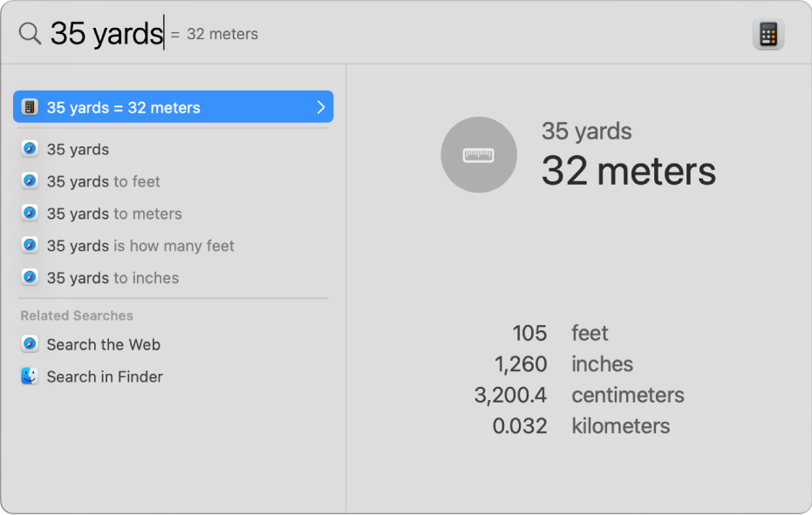The width and height of the screenshot is (812, 515).
Task: Select '35 yards is how many feet' suggestion
Action: 140,246
